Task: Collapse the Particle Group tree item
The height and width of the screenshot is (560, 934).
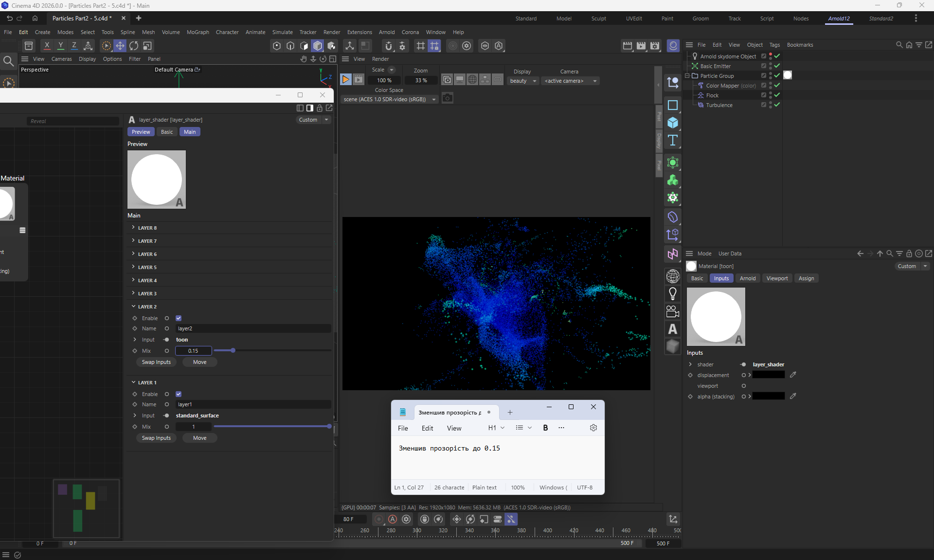Action: [687, 76]
